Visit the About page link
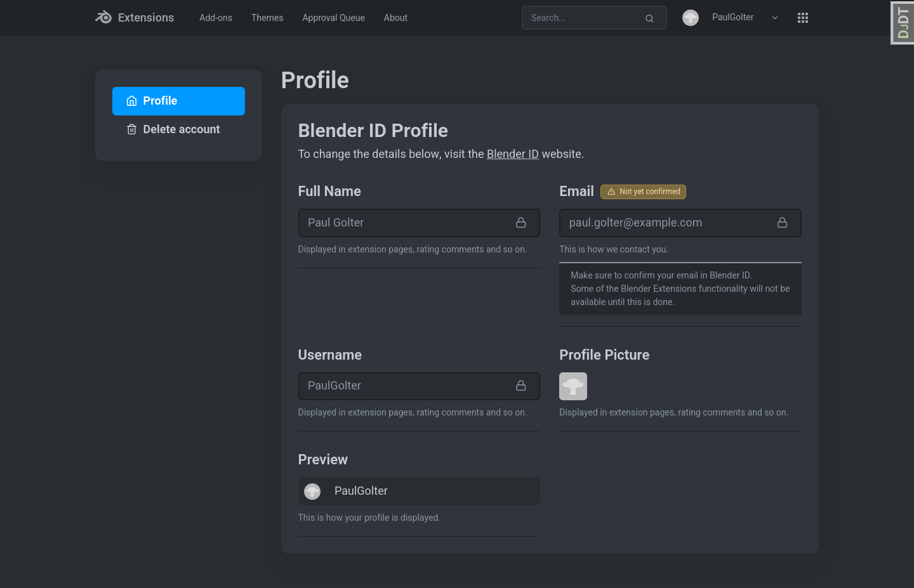Screen dimensions: 914x588 [x=395, y=18]
